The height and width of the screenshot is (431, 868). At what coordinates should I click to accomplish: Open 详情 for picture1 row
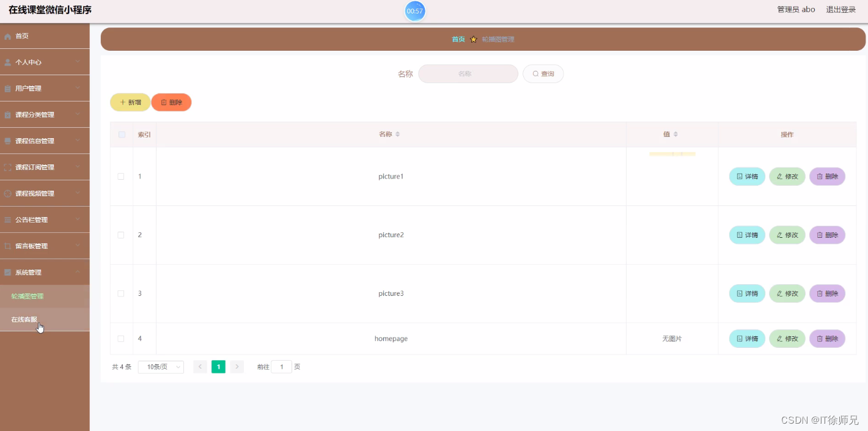tap(747, 177)
